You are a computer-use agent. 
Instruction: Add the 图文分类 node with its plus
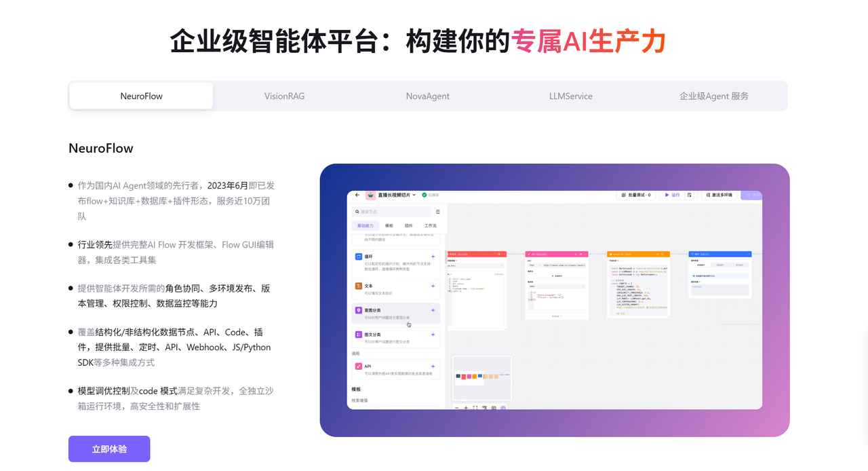pos(433,335)
